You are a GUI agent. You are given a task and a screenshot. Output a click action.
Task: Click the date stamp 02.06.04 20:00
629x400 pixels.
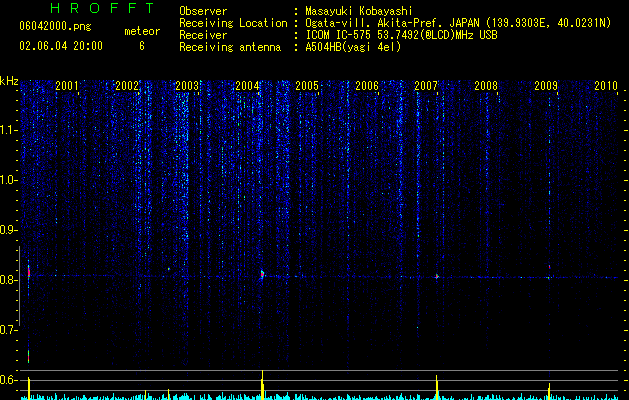pos(61,46)
